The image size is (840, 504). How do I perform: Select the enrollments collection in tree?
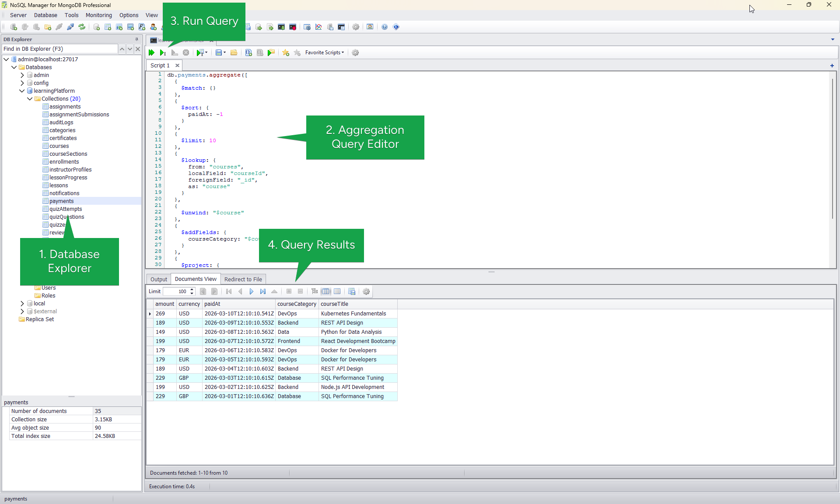(64, 162)
